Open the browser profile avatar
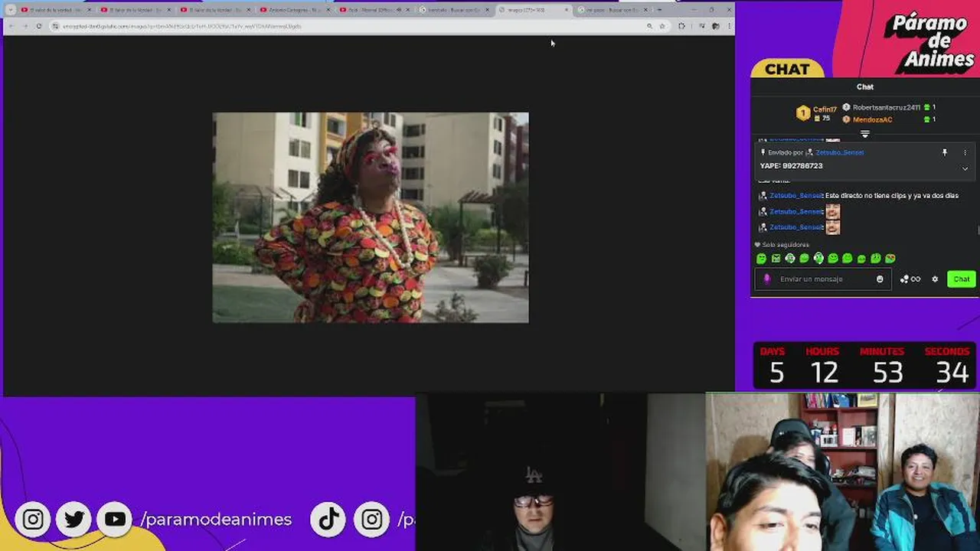This screenshot has height=551, width=980. [x=715, y=26]
